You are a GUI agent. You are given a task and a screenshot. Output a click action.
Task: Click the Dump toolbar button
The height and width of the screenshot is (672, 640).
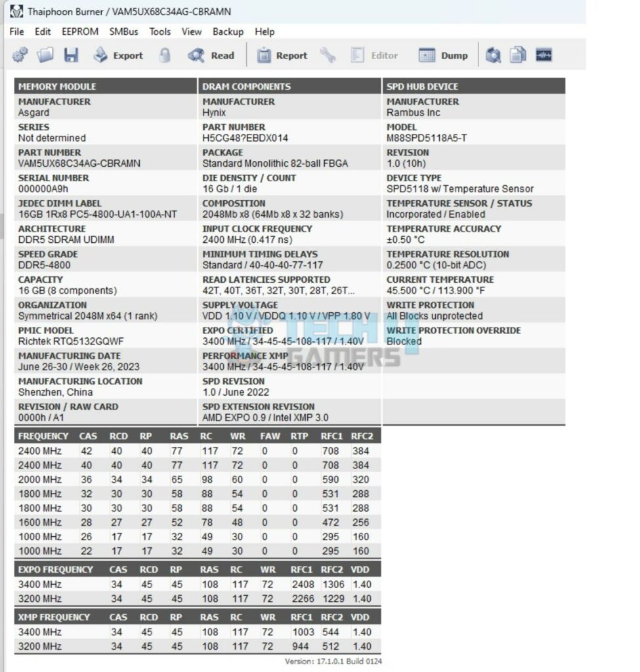[x=443, y=55]
